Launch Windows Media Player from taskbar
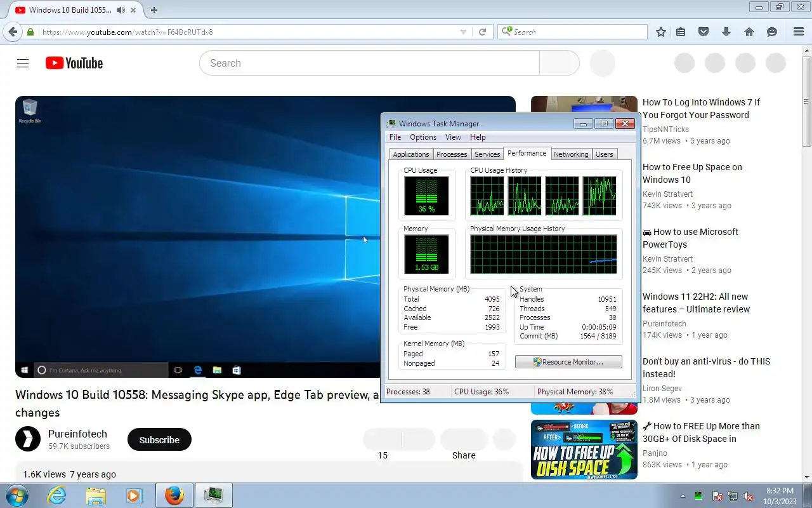The height and width of the screenshot is (508, 812). pyautogui.click(x=134, y=495)
